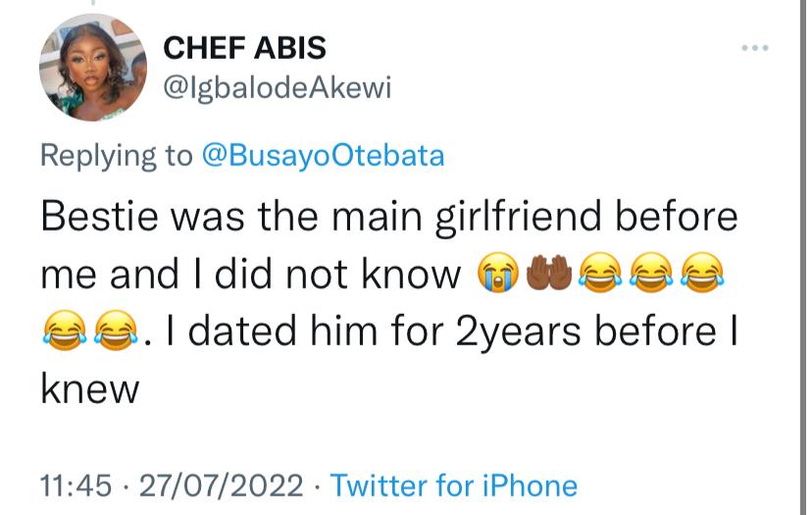Open the @BusayoOtebata mention link
Screen dimensions: 812x515
pyautogui.click(x=323, y=155)
